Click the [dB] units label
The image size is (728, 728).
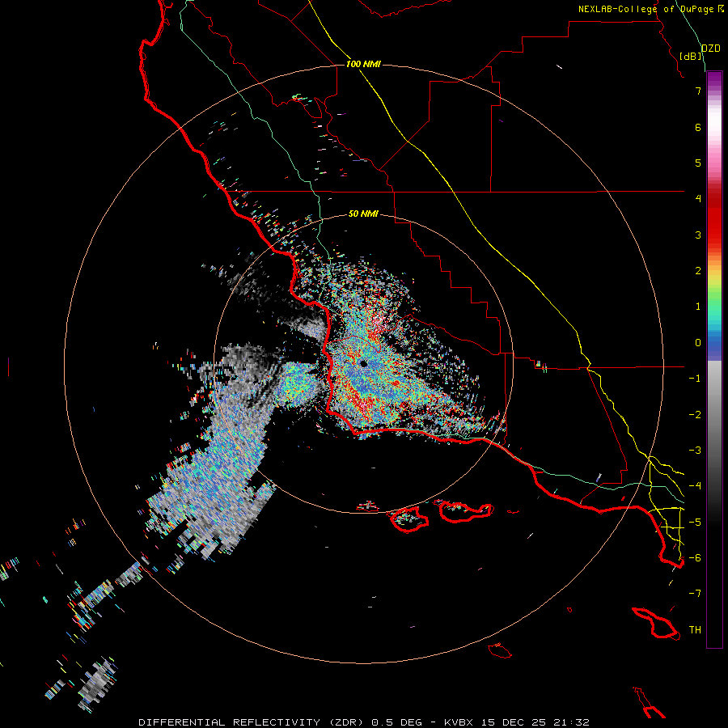(x=691, y=56)
